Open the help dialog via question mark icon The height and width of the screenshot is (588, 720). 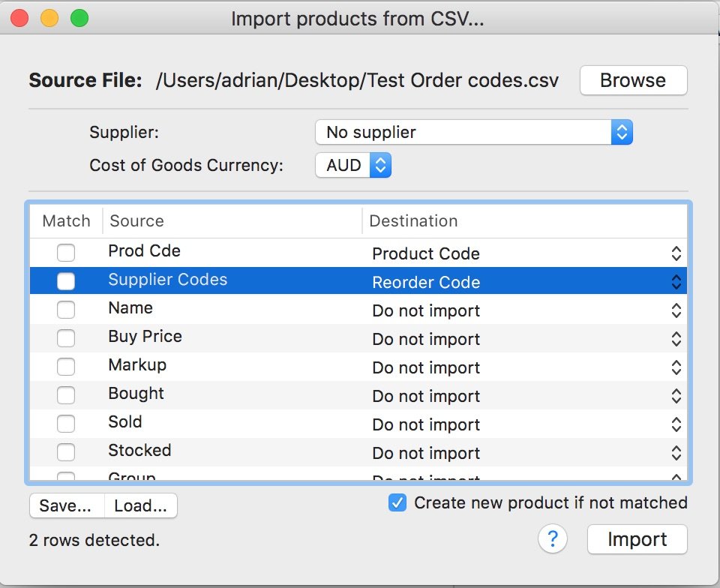(x=553, y=539)
